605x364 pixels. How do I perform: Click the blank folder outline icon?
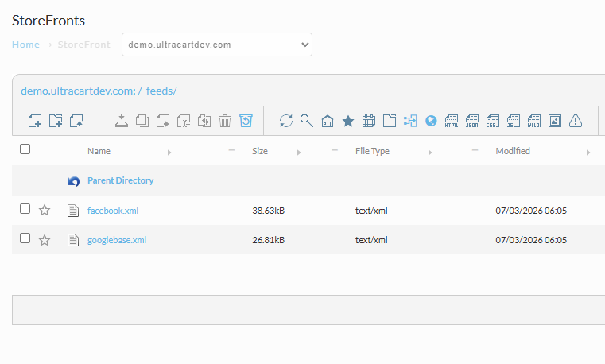390,121
